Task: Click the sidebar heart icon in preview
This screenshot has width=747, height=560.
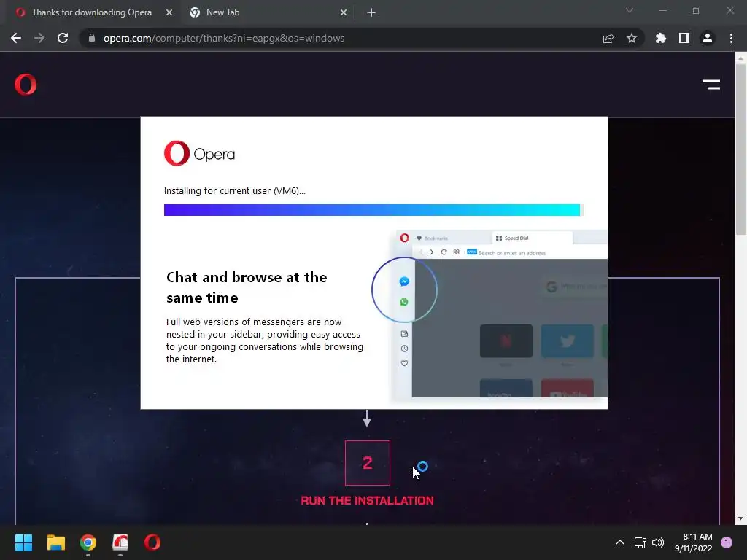Action: click(x=404, y=363)
